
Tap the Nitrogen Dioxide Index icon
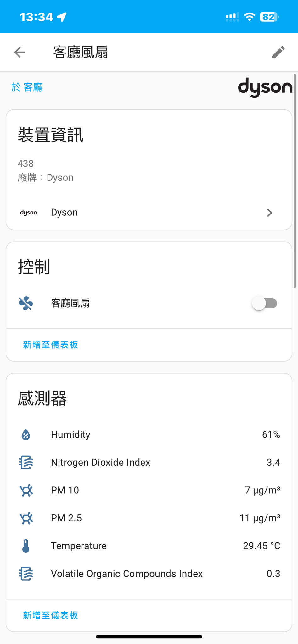click(26, 463)
